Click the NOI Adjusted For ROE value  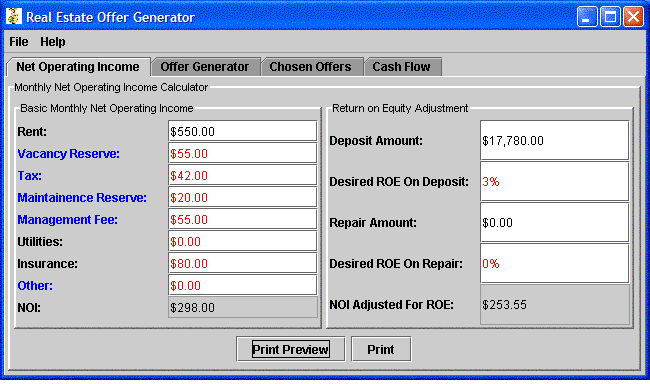pyautogui.click(x=554, y=305)
